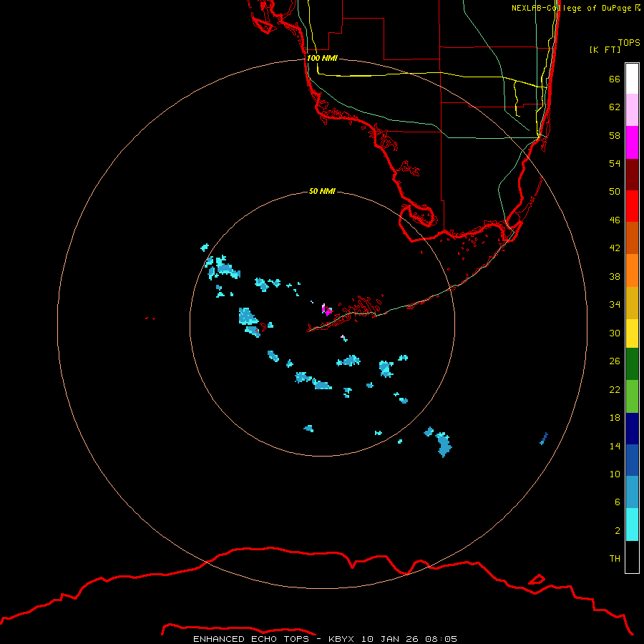This screenshot has width=644, height=644.
Task: Select the dark orange legend swatch
Action: 632,238
